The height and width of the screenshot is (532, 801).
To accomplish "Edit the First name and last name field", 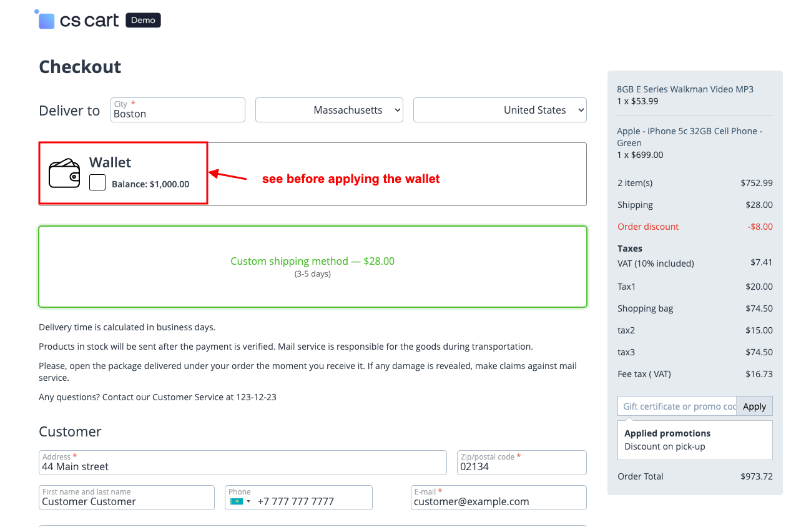I will (x=127, y=501).
